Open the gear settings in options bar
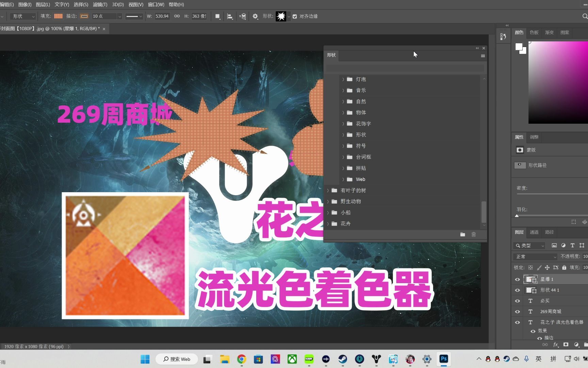Viewport: 588px width, 368px height. (x=255, y=16)
